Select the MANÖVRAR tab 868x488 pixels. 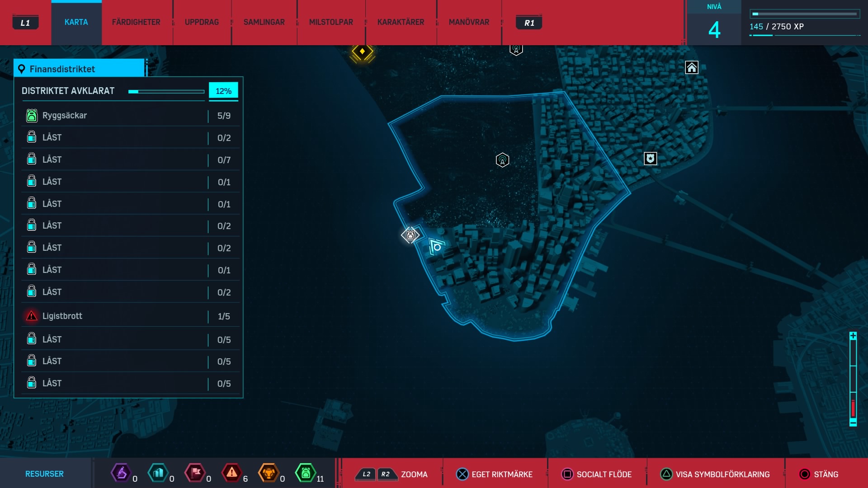point(469,22)
